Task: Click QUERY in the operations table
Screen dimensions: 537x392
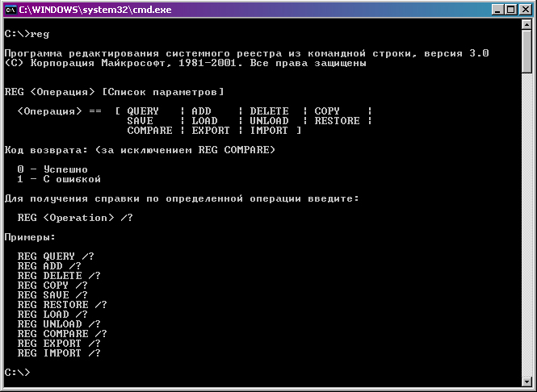Action: click(143, 111)
